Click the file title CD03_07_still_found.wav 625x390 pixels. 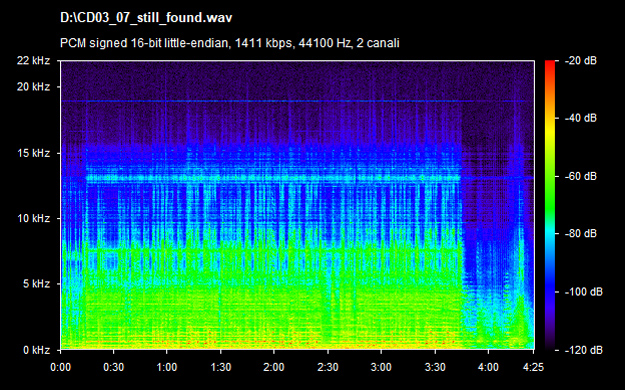click(146, 18)
